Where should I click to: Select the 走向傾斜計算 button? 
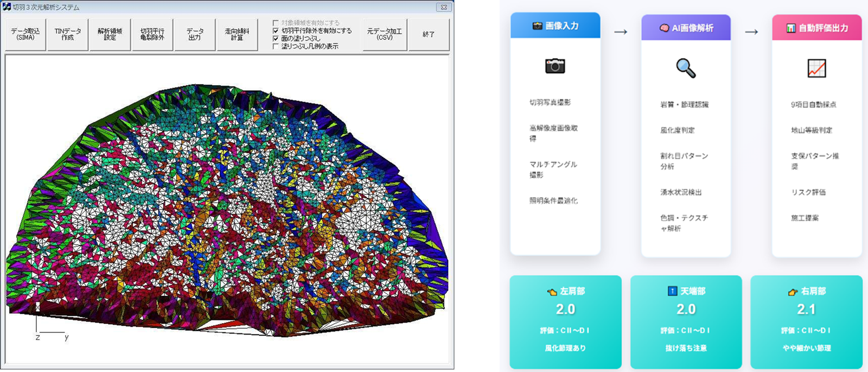(237, 35)
